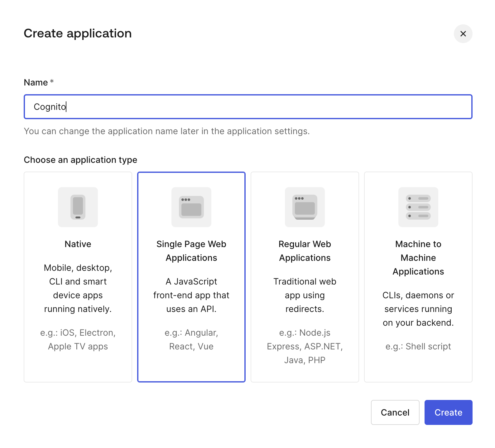Screen dimensions: 495x448
Task: Click the 'Shell script' example text
Action: coord(418,346)
